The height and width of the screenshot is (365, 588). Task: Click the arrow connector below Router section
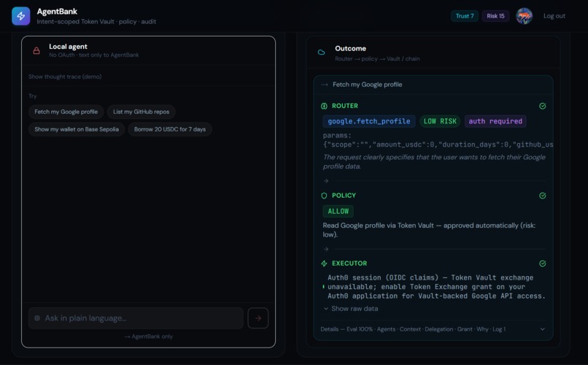[326, 181]
